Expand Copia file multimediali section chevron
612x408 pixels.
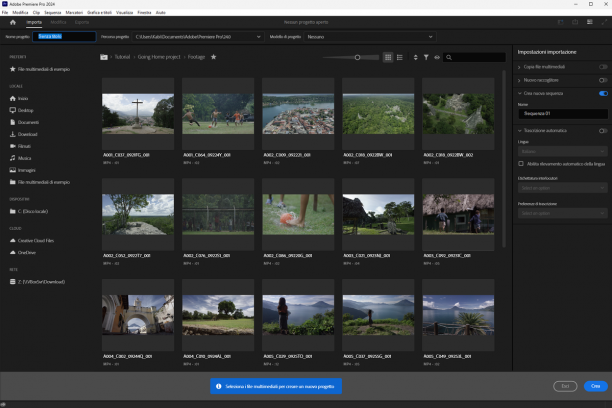click(519, 67)
